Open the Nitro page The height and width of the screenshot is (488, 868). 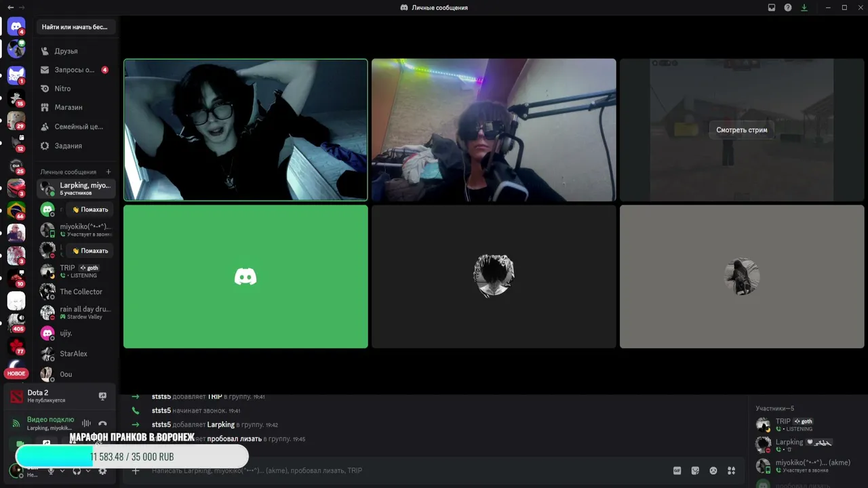pyautogui.click(x=76, y=89)
